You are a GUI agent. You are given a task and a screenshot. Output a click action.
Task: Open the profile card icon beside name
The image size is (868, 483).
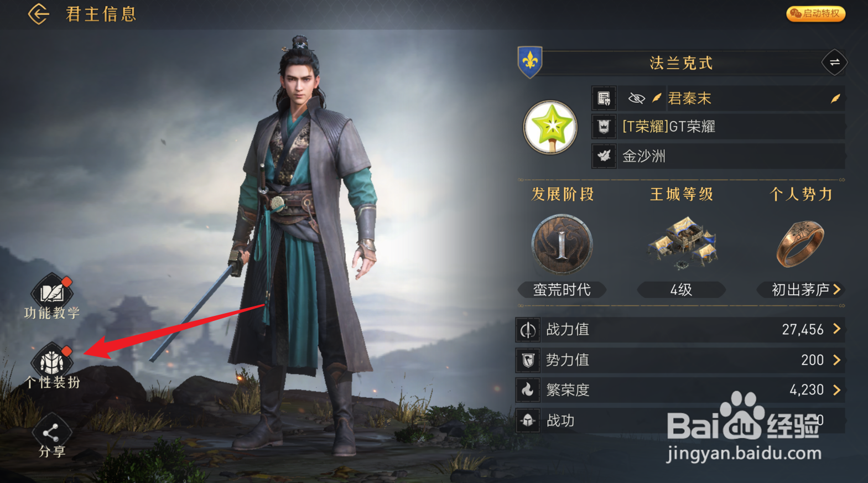[604, 98]
